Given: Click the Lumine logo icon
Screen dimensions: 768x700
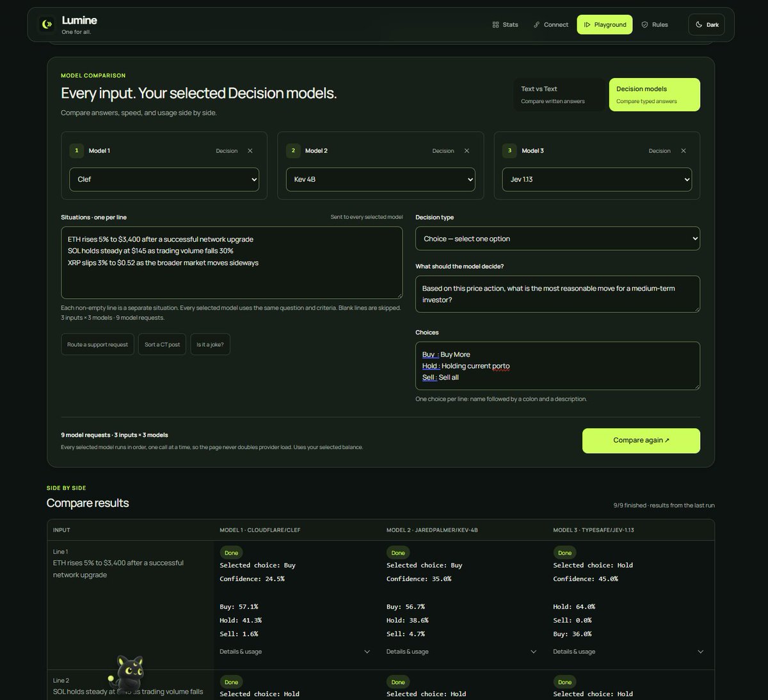Looking at the screenshot, I should click(46, 24).
